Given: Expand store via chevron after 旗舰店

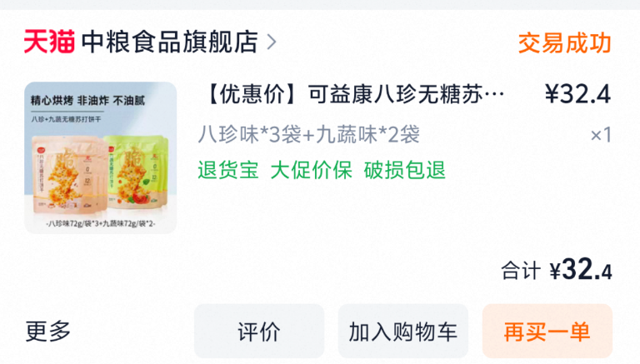Looking at the screenshot, I should pyautogui.click(x=272, y=42).
